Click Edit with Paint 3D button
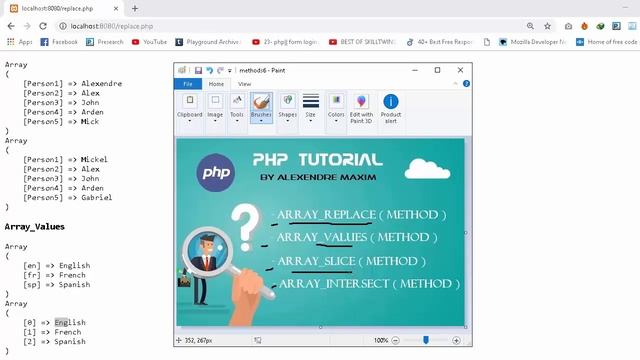The height and width of the screenshot is (360, 640). pyautogui.click(x=361, y=109)
